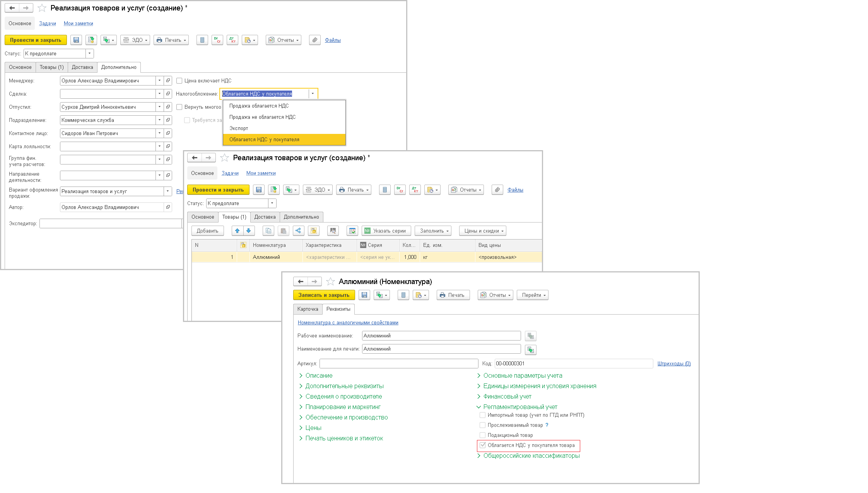This screenshot has width=868, height=493.
Task: Click the back arrow in the back Реализация window
Action: pos(12,8)
